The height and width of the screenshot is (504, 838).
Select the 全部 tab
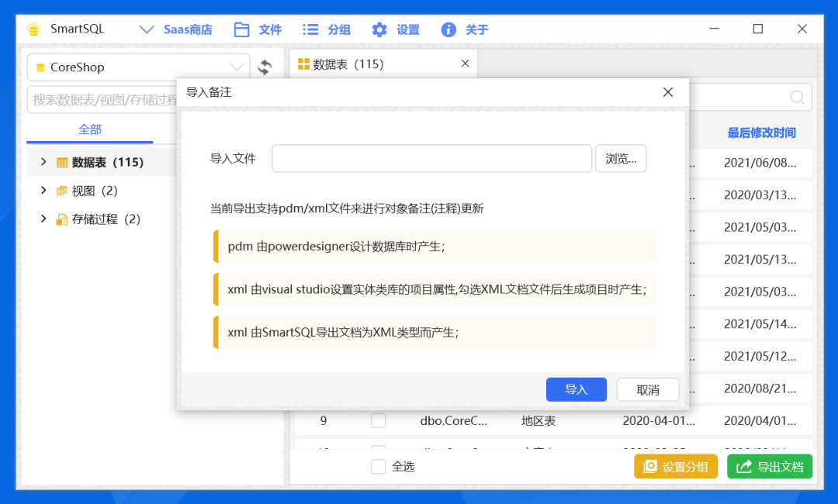pyautogui.click(x=90, y=129)
